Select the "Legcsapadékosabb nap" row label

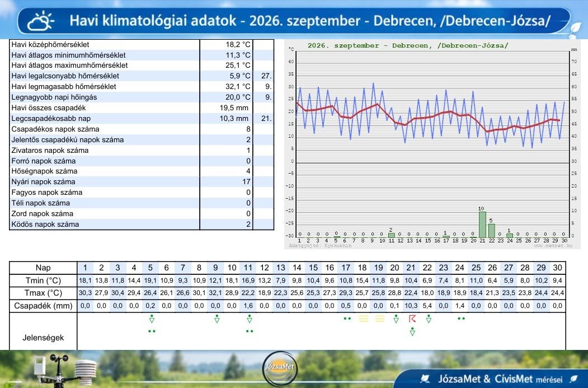click(51, 118)
